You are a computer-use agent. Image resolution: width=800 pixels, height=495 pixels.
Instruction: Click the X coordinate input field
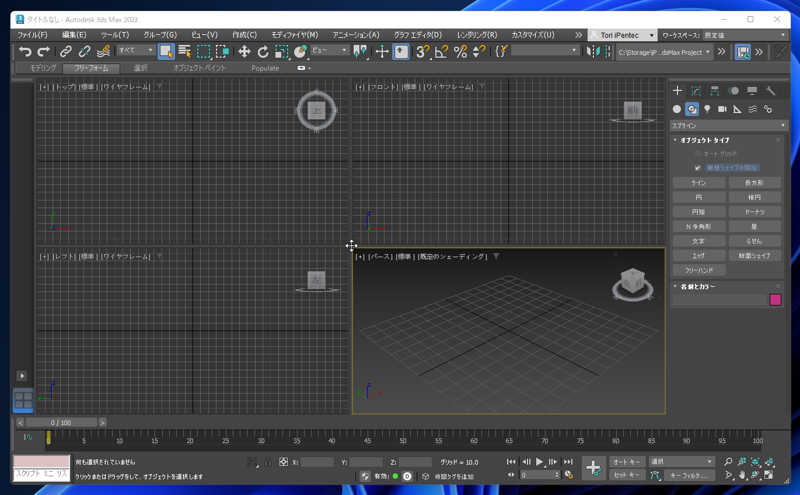(317, 462)
